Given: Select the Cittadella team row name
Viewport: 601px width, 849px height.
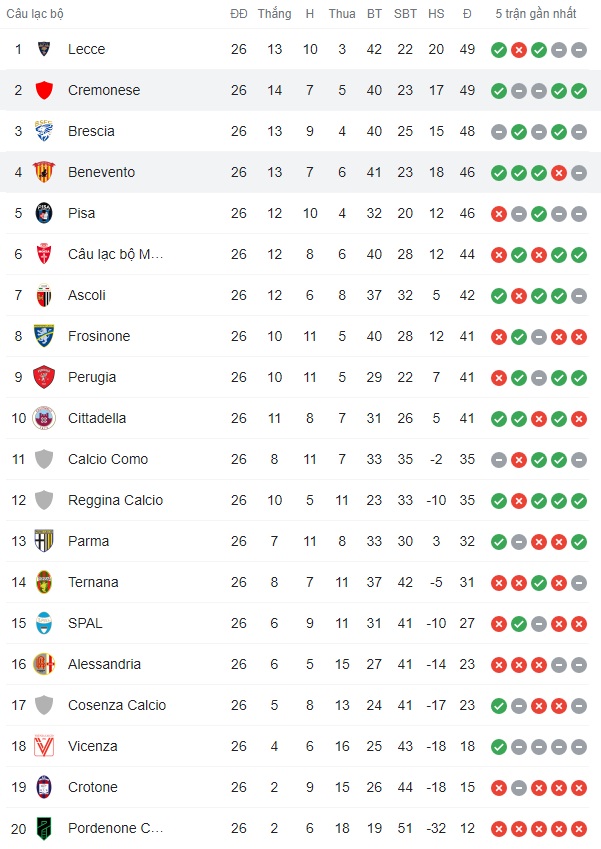Looking at the screenshot, I should point(97,418).
